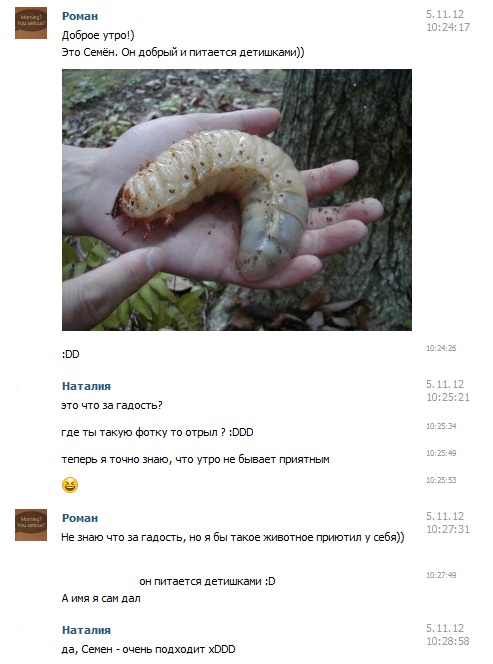
Task: Select the message 'Это Семён. Он добрый и питается детишками))'
Action: [x=183, y=53]
